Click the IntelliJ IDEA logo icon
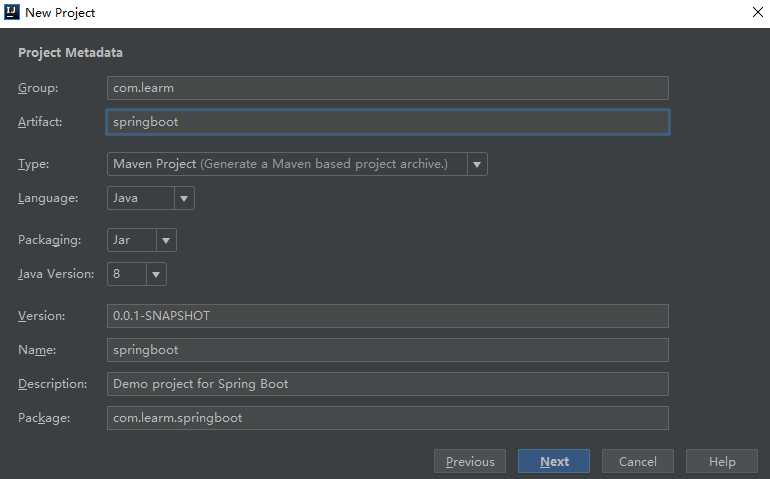The width and height of the screenshot is (770, 479). pyautogui.click(x=12, y=13)
